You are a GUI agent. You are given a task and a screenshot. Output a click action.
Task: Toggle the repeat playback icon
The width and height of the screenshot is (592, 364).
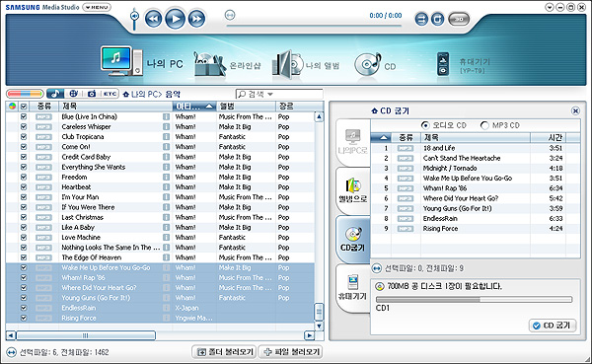[437, 19]
